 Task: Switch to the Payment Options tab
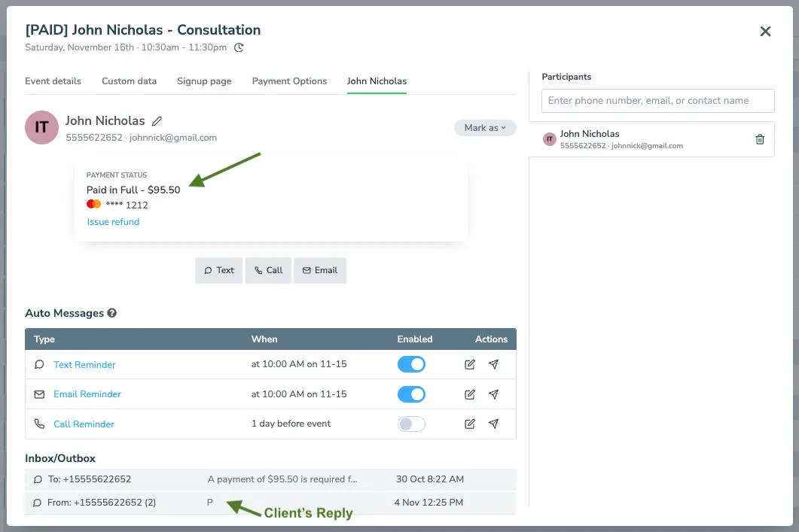click(289, 81)
